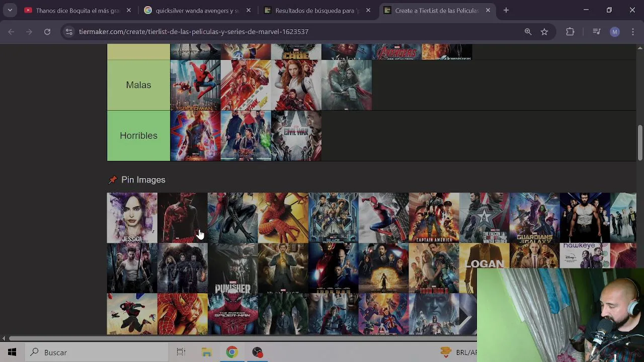This screenshot has width=644, height=362.
Task: Pick the Captain America poster in the pool
Action: click(434, 218)
